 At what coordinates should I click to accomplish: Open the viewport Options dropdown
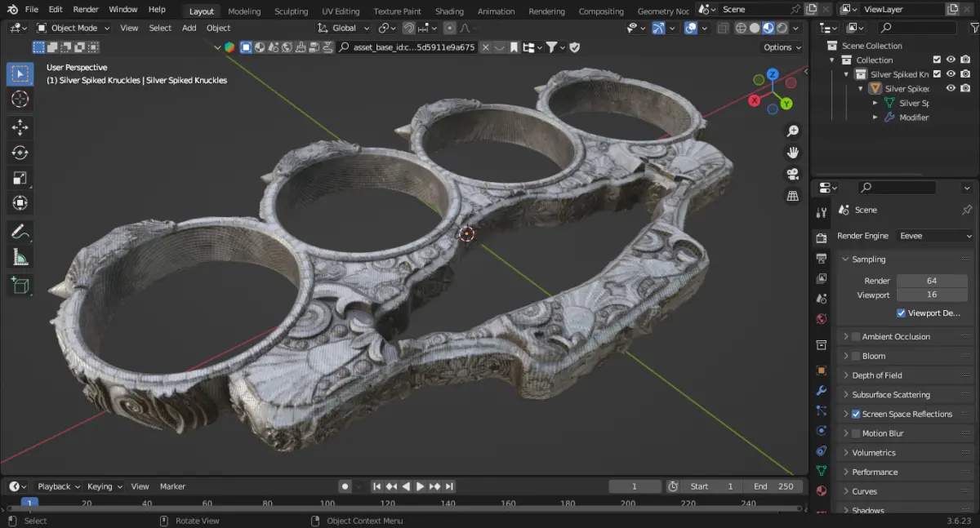782,47
